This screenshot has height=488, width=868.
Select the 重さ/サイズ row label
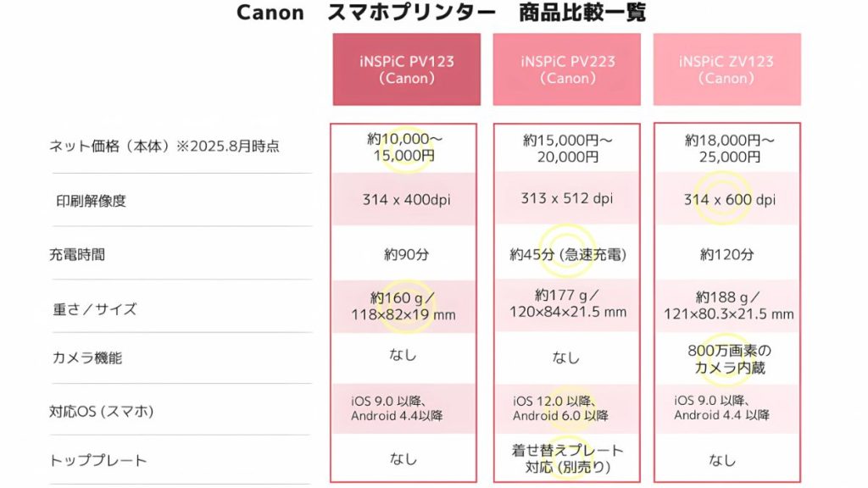pyautogui.click(x=94, y=309)
